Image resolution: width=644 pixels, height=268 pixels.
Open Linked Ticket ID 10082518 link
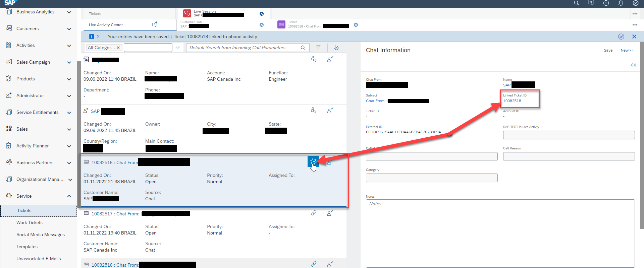512,101
